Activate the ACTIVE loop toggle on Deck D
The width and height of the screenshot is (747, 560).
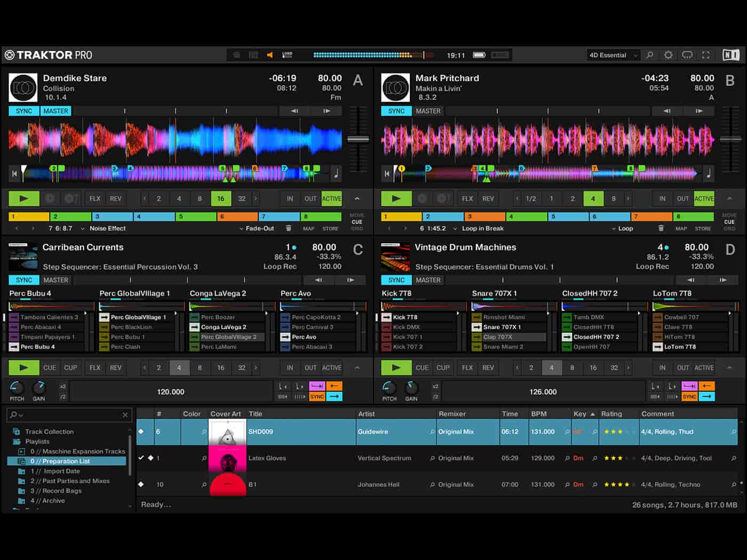click(704, 367)
